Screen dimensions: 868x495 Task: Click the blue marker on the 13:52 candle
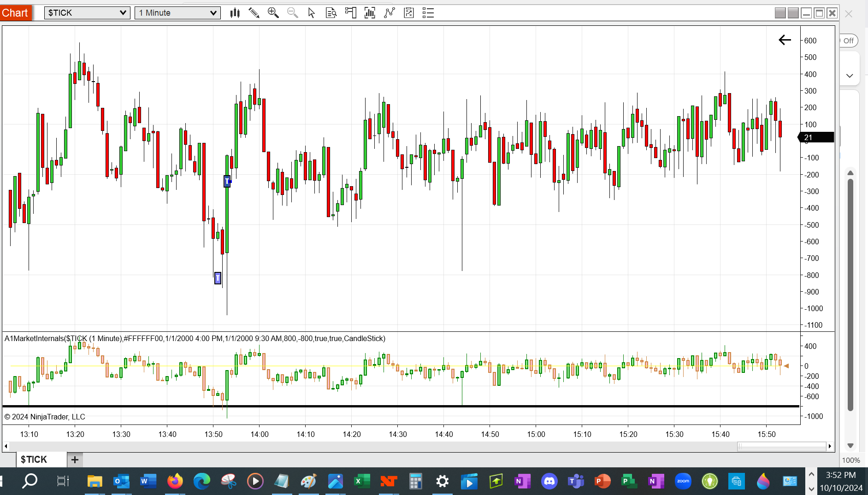[227, 181]
